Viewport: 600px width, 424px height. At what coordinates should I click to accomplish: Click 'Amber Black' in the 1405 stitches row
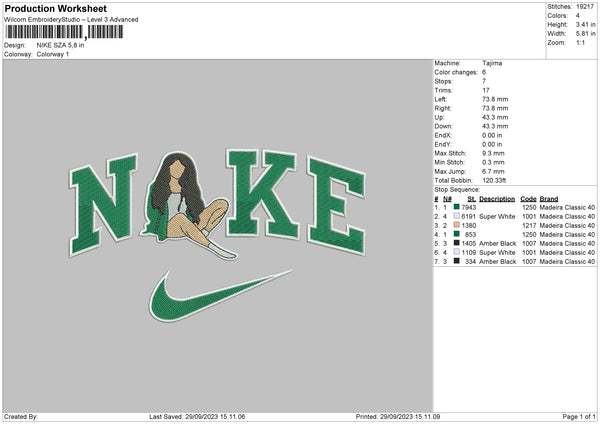click(x=497, y=243)
